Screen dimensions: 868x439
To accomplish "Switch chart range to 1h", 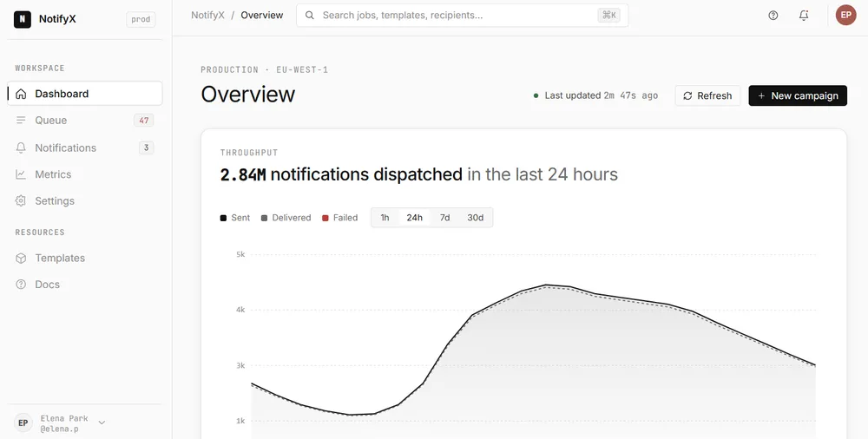I will (385, 218).
